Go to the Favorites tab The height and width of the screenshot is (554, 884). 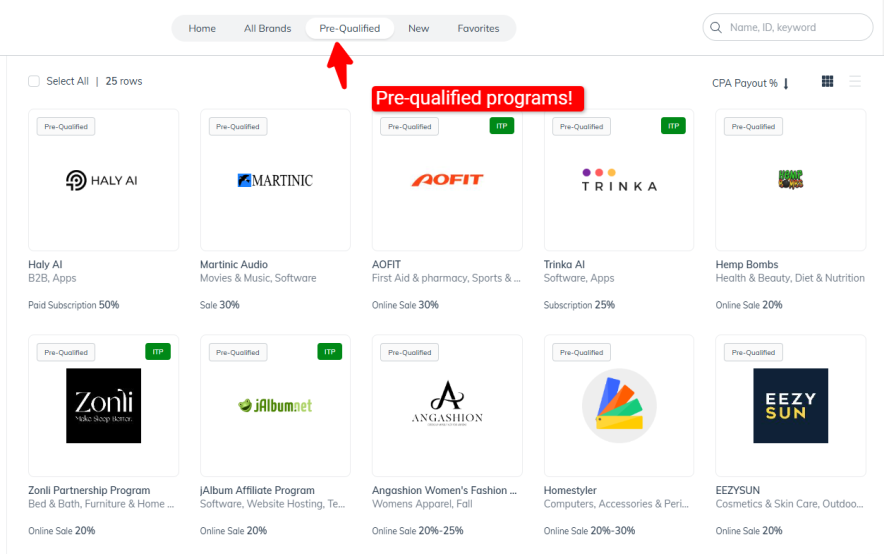[x=478, y=28]
